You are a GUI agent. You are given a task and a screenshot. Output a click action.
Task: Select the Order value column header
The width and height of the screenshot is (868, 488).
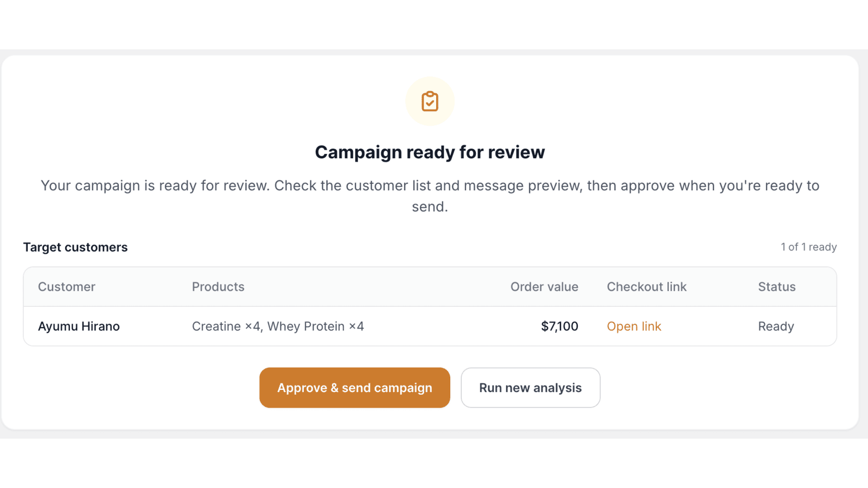click(x=544, y=287)
